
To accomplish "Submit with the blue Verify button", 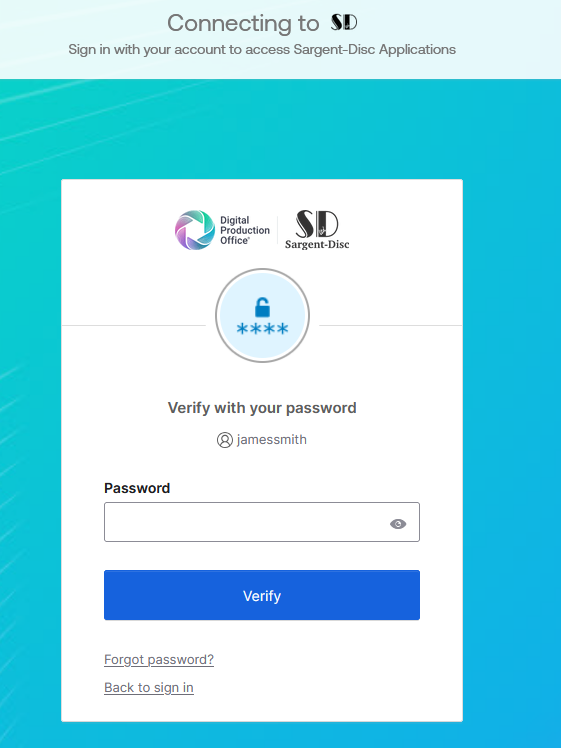I will (262, 595).
